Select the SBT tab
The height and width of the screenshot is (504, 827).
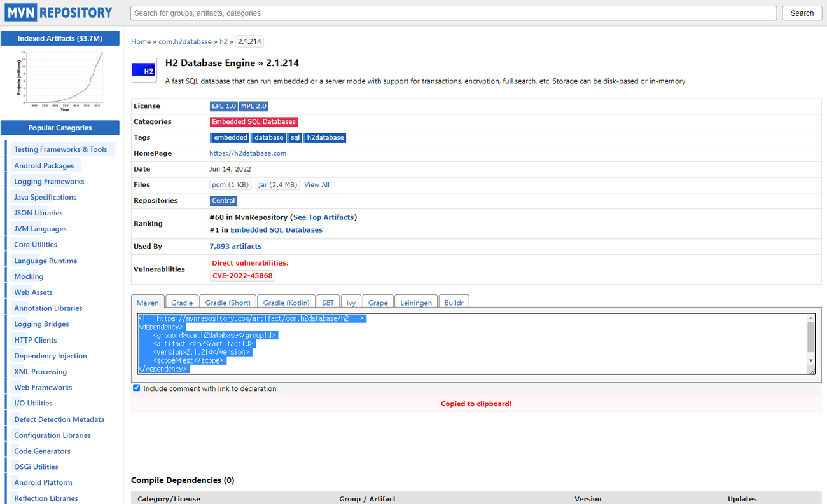328,303
